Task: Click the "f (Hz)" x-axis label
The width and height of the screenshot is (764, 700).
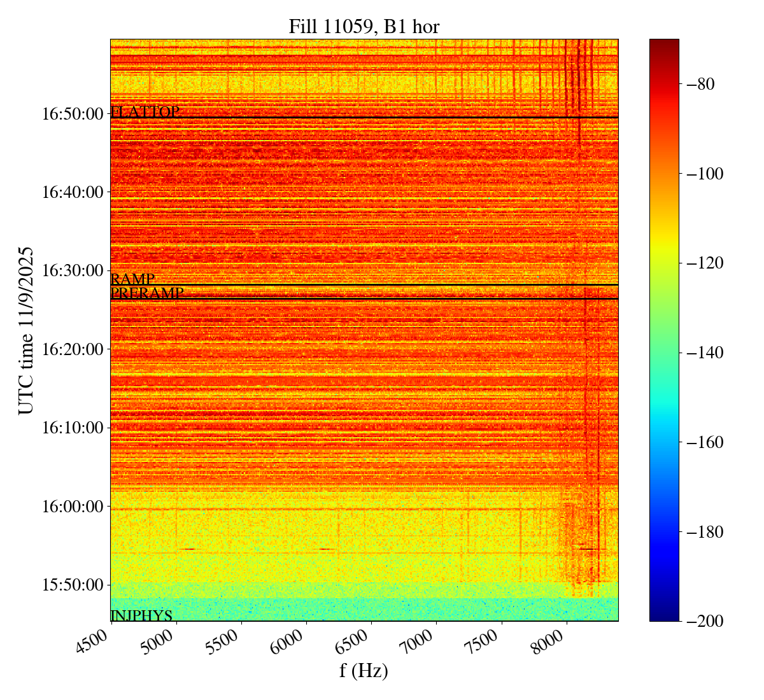Action: (x=364, y=670)
